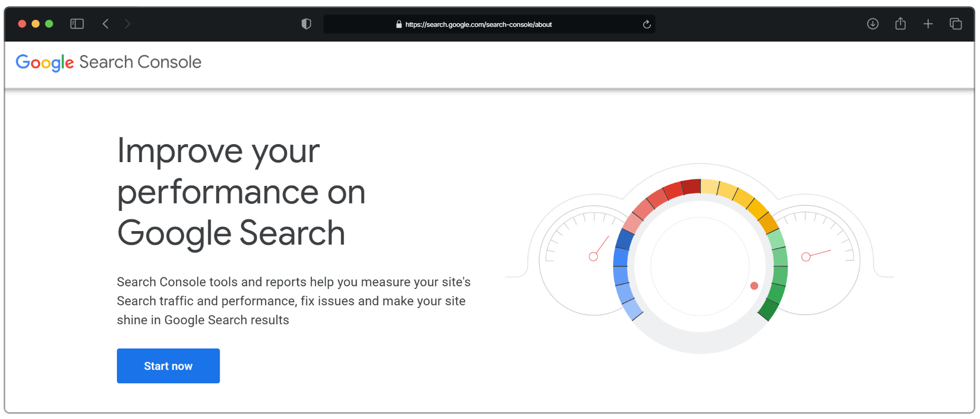The image size is (980, 419).
Task: Show the tab overview
Action: (x=956, y=24)
